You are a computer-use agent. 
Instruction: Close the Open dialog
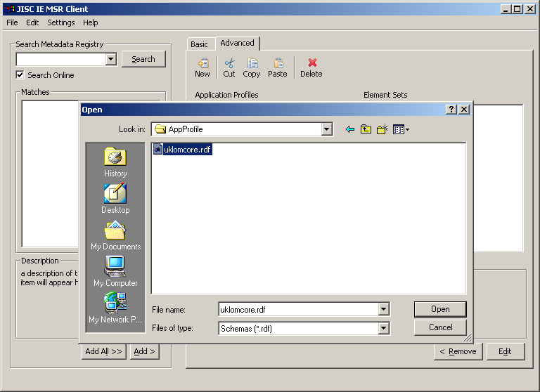click(464, 110)
